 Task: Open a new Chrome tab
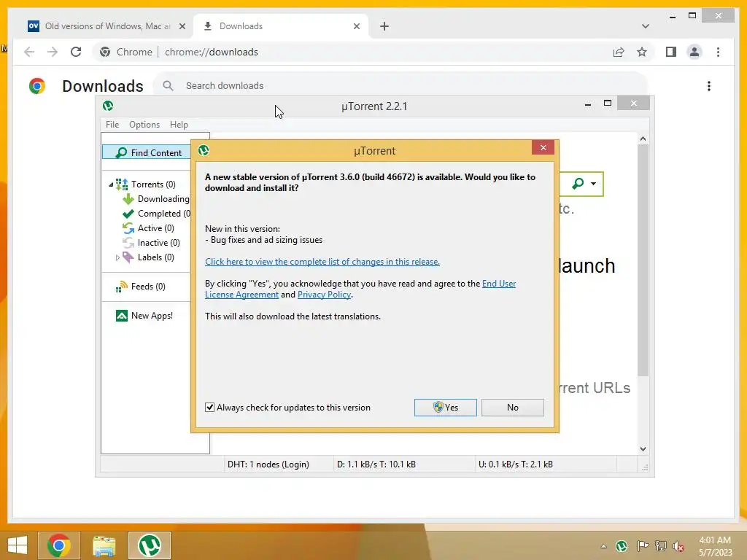pyautogui.click(x=384, y=26)
